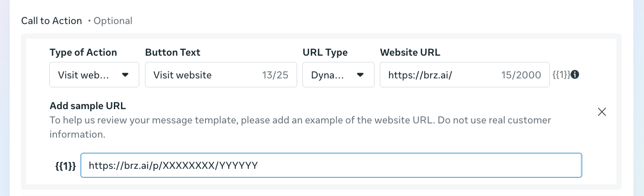
Task: Click the Add sample URL heading
Action: click(x=88, y=106)
